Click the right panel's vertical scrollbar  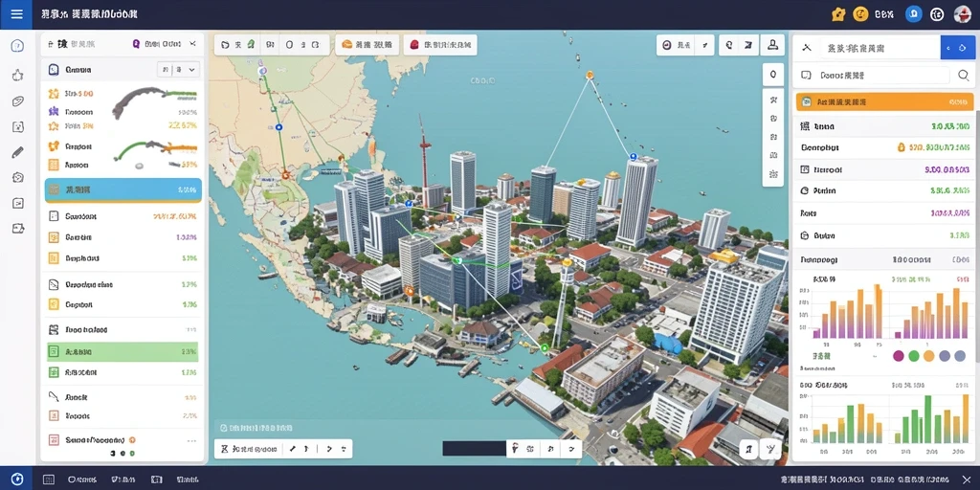(977, 235)
